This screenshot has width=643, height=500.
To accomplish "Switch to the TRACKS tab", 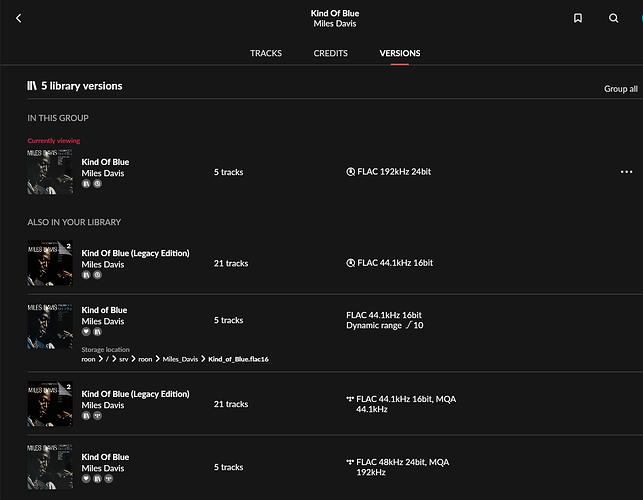I will [266, 53].
